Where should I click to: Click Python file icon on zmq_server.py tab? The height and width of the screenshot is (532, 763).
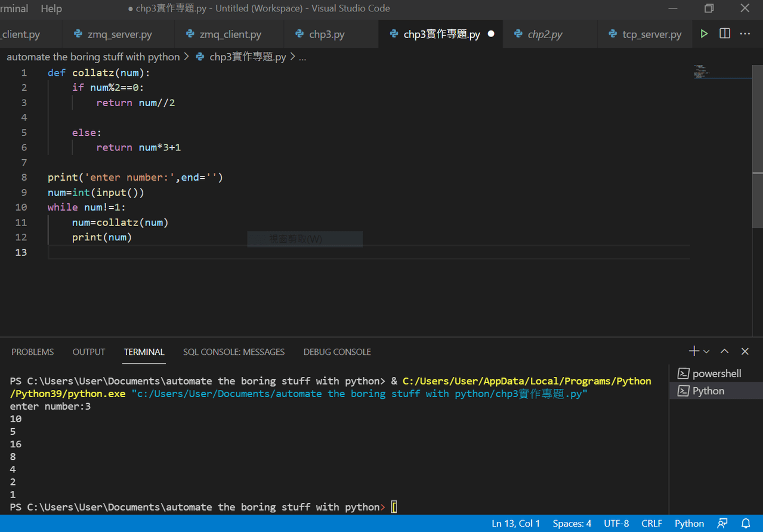pos(78,34)
